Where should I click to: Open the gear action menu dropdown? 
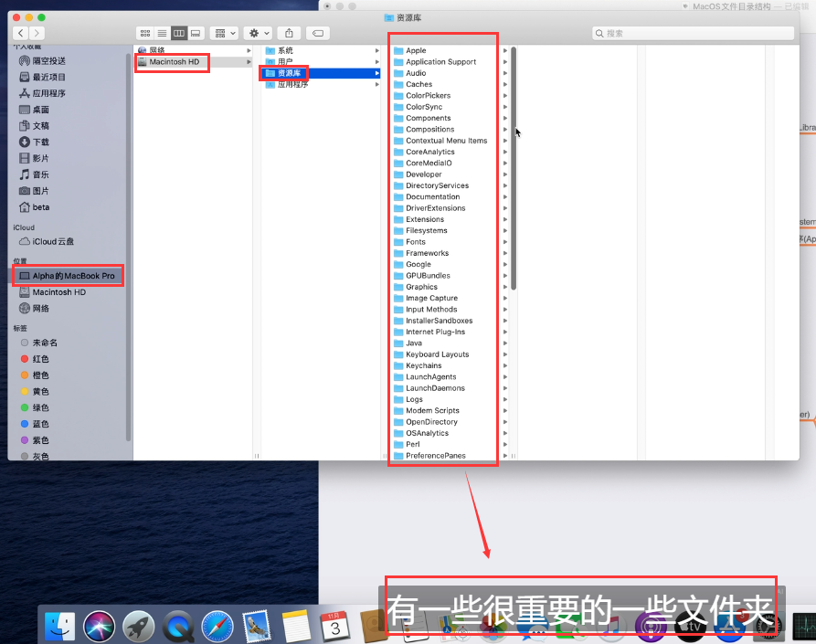[258, 33]
